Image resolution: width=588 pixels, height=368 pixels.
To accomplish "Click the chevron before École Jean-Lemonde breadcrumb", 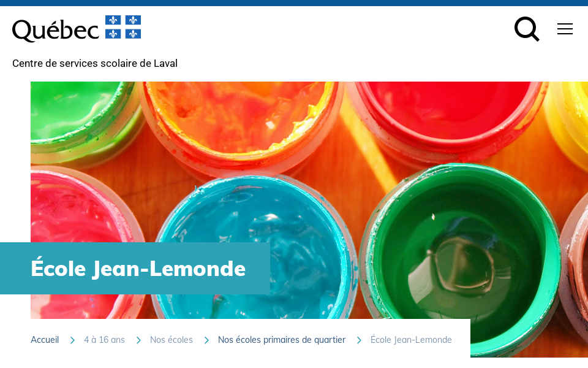I will coord(359,340).
